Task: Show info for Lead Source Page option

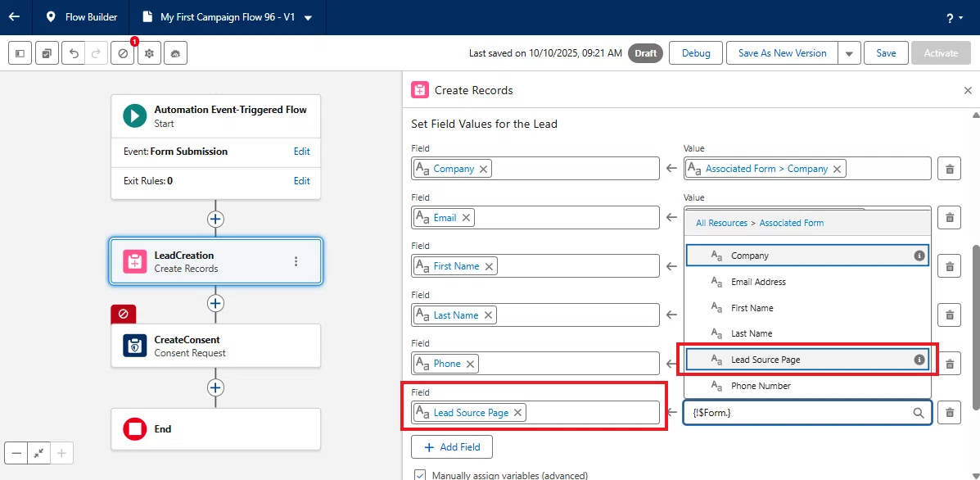Action: (919, 360)
